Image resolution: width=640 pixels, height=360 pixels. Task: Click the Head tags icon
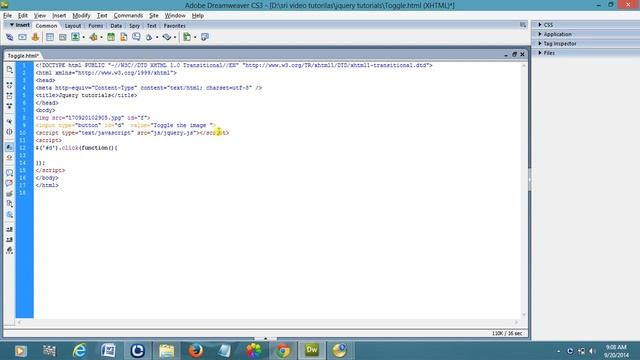point(149,37)
